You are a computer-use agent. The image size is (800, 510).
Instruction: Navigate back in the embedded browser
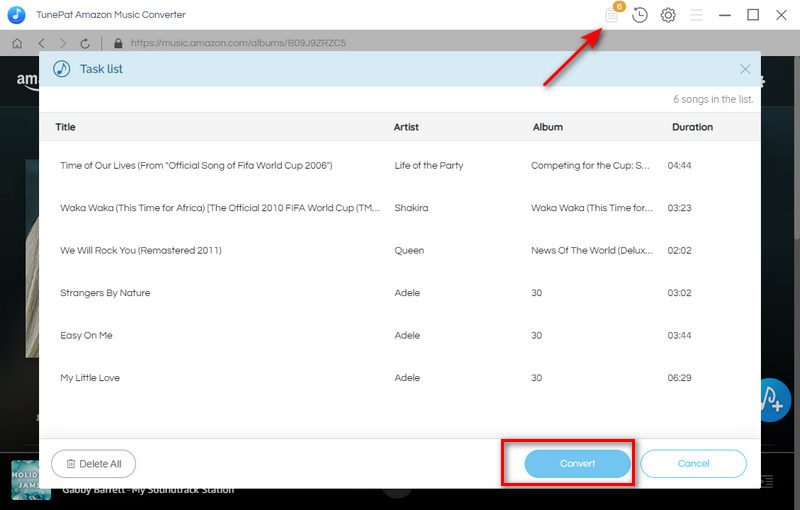(42, 43)
